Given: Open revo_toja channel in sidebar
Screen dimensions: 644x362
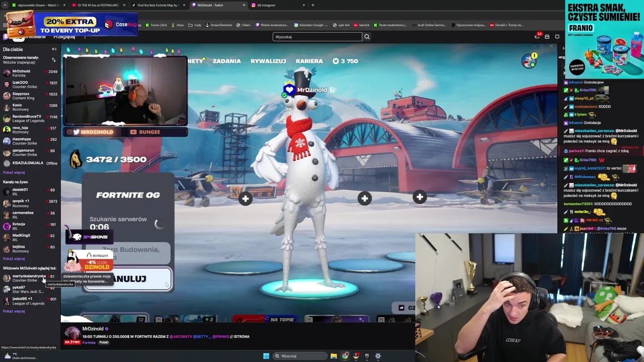Looking at the screenshot, I should coord(30,130).
